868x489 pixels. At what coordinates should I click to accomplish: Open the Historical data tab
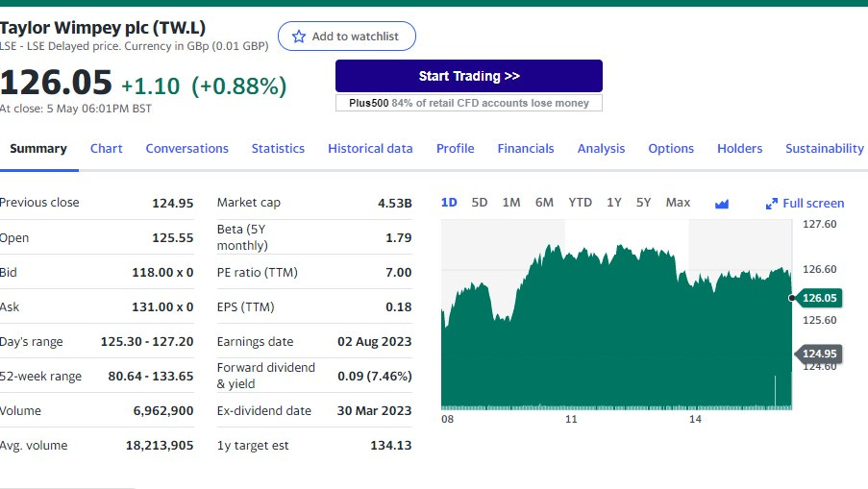(x=370, y=148)
